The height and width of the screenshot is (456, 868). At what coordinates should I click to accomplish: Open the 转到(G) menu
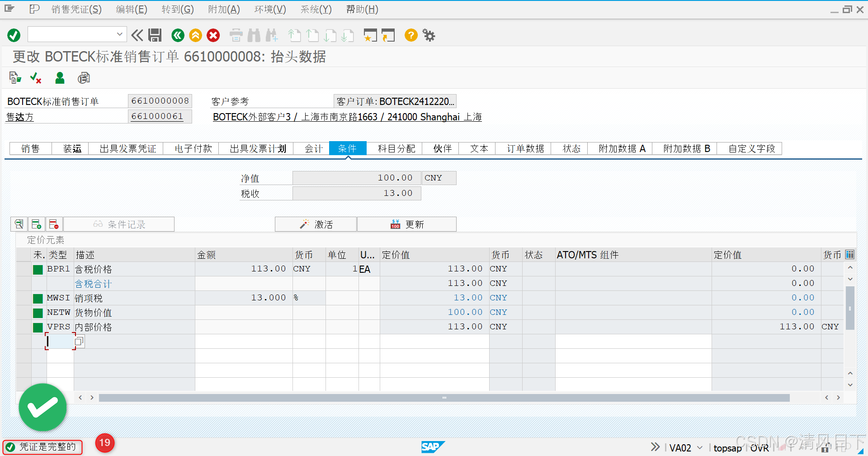tap(178, 9)
